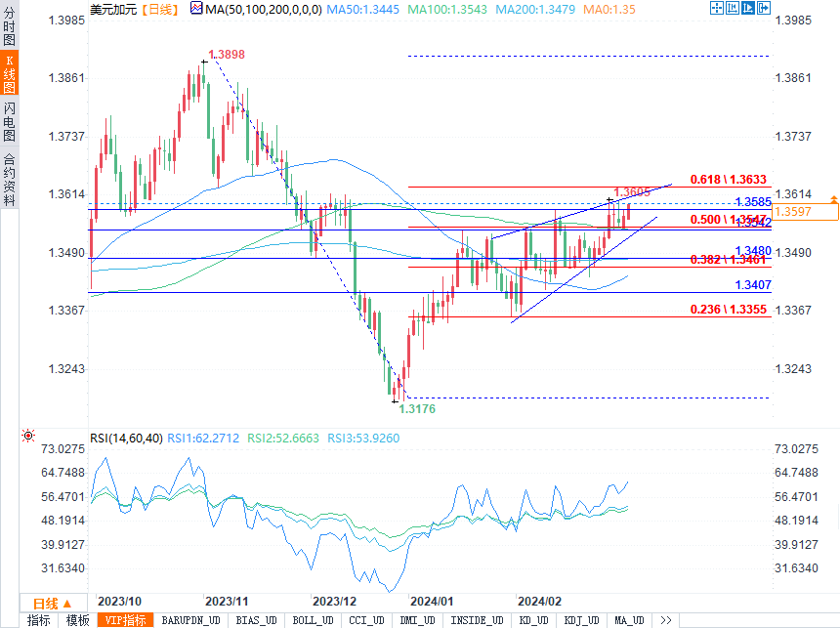Click the 2024/02 date axis label
The image size is (840, 628).
pos(539,602)
